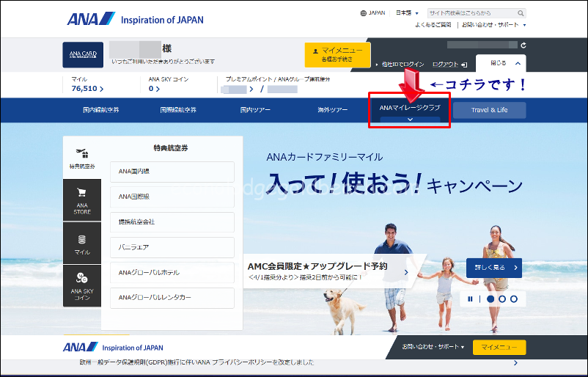The height and width of the screenshot is (377, 588).
Task: Click chevron beside プレミアムポイント value
Action: (251, 89)
